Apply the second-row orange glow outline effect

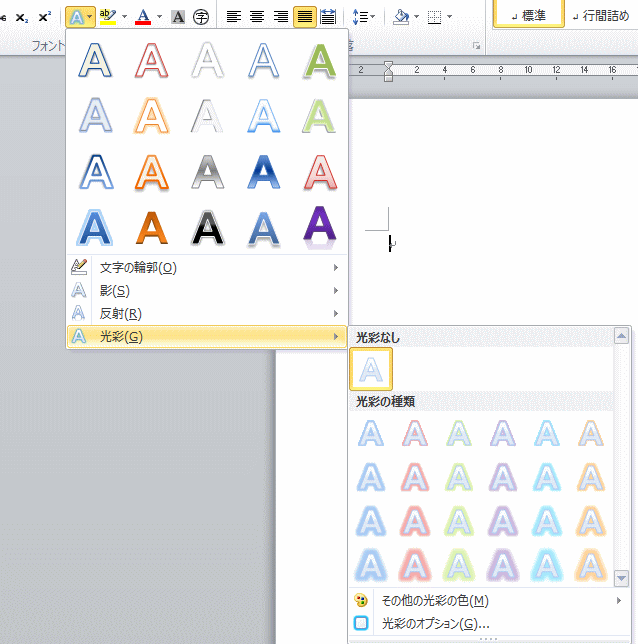point(152,116)
